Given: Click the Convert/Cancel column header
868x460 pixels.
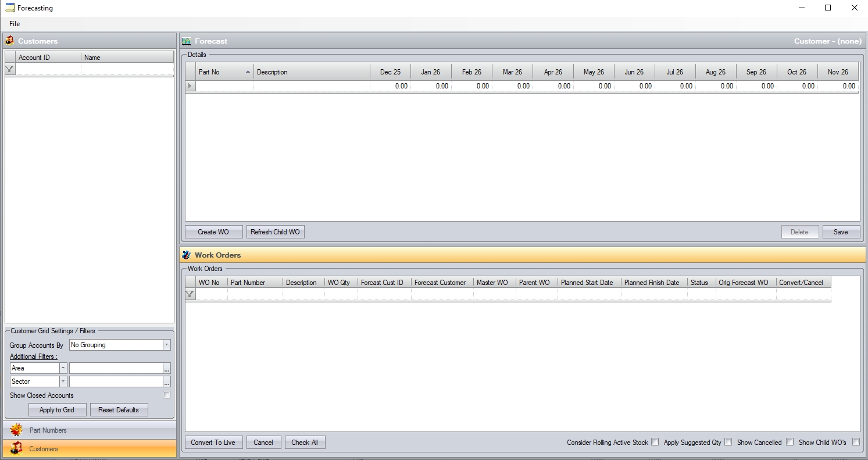Looking at the screenshot, I should 803,283.
